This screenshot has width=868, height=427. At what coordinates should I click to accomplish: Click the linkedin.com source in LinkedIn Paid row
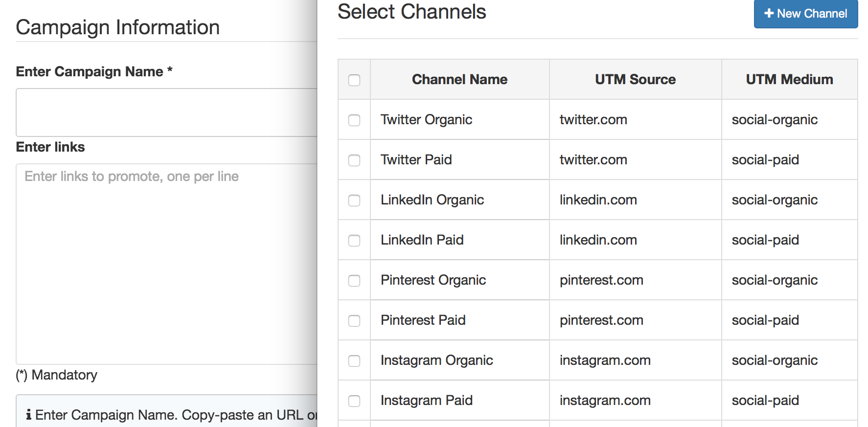coord(598,240)
